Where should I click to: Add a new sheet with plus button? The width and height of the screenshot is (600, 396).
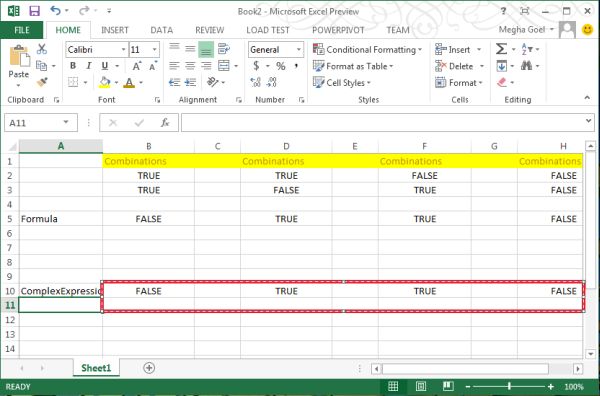pos(149,368)
